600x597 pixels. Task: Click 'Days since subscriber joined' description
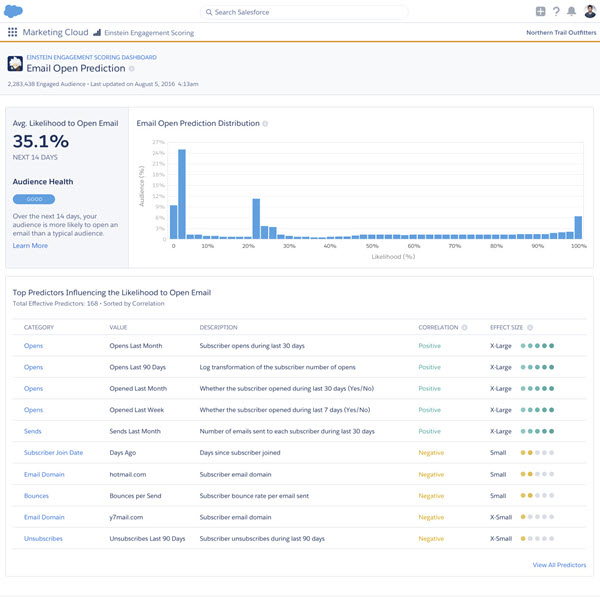coord(240,453)
